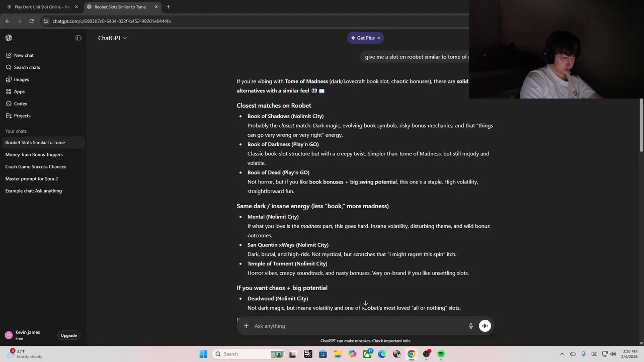Click the Mental (Nolimit City) text
Image resolution: width=644 pixels, height=362 pixels.
273,217
